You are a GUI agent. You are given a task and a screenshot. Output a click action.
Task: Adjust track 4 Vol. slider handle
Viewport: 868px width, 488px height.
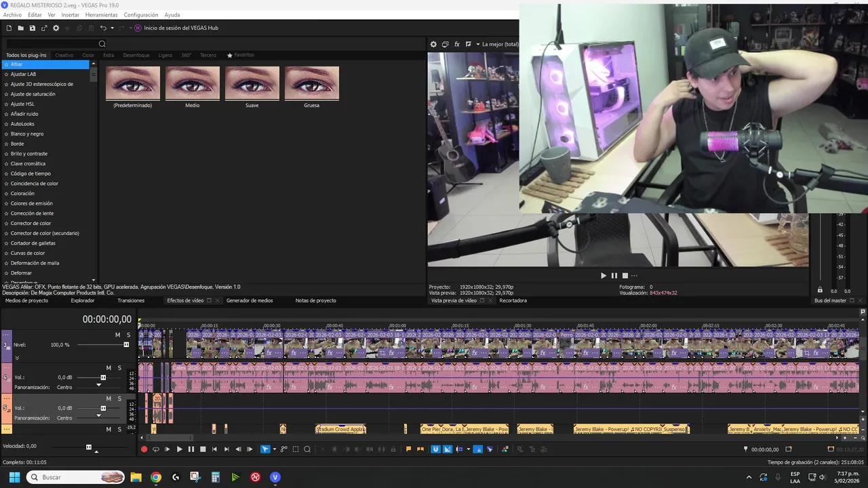tap(103, 378)
